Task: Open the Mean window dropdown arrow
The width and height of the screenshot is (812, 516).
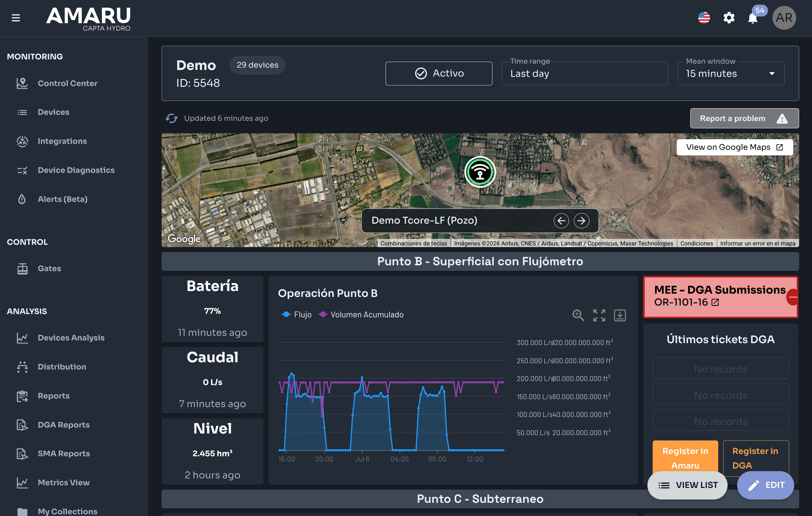Action: [x=771, y=74]
